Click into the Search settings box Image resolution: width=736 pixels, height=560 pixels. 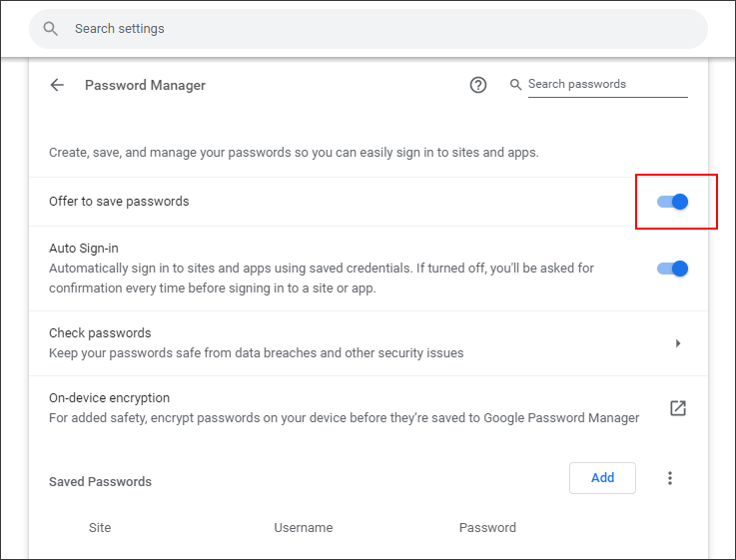tap(368, 29)
